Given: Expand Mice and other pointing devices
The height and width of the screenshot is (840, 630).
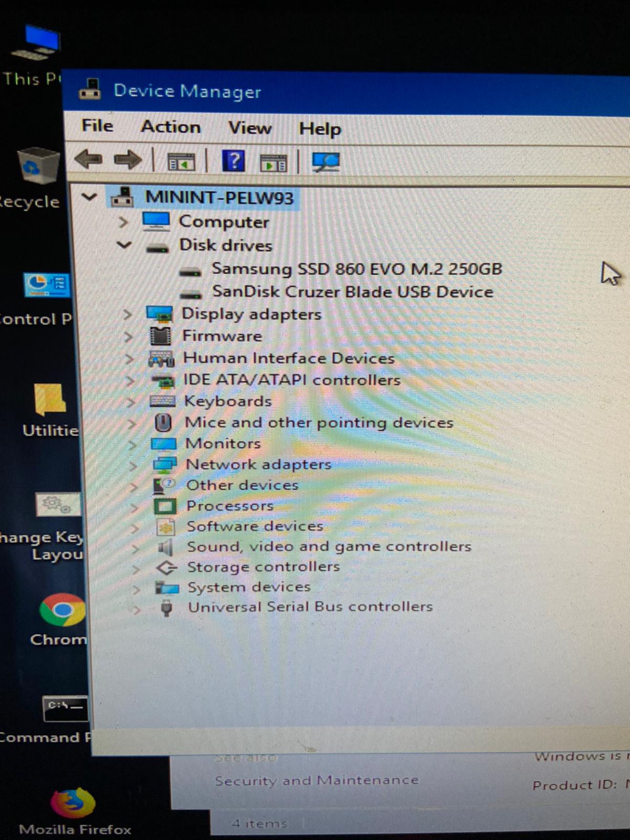Looking at the screenshot, I should click(x=132, y=424).
